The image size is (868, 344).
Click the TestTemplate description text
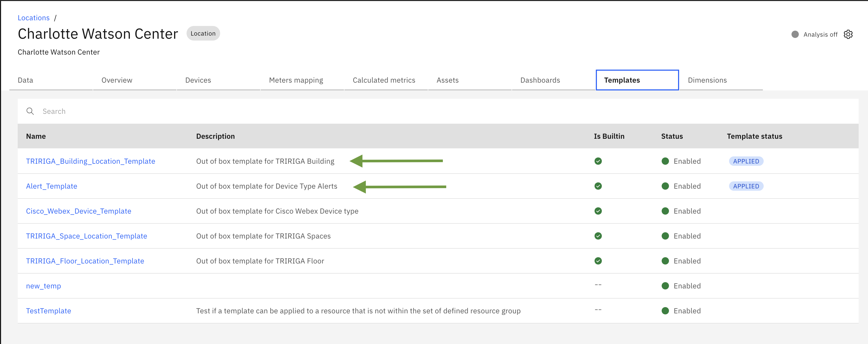point(359,311)
